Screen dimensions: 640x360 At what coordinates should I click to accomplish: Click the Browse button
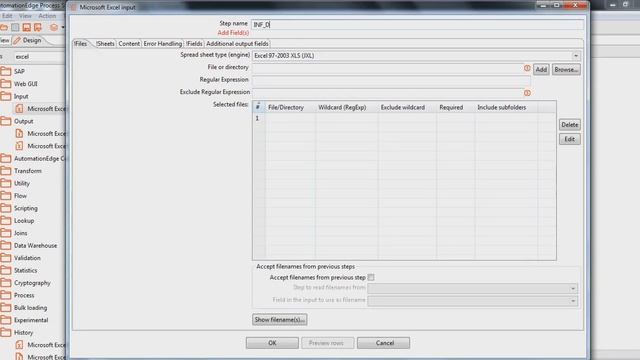pos(566,70)
